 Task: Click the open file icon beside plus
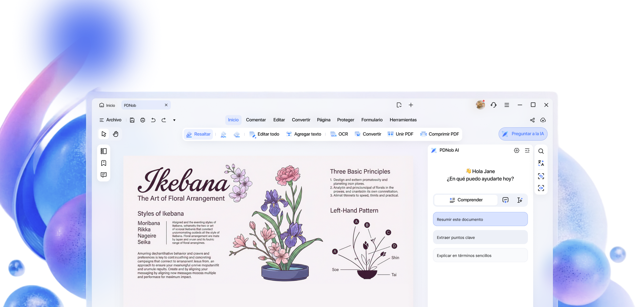(x=399, y=105)
